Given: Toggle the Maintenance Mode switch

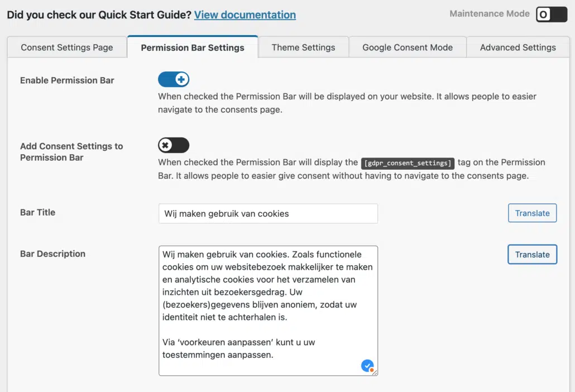Looking at the screenshot, I should (x=552, y=15).
